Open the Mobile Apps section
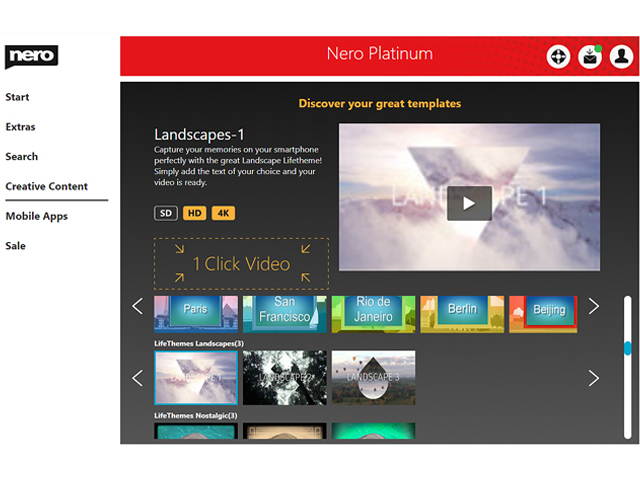 [x=36, y=216]
